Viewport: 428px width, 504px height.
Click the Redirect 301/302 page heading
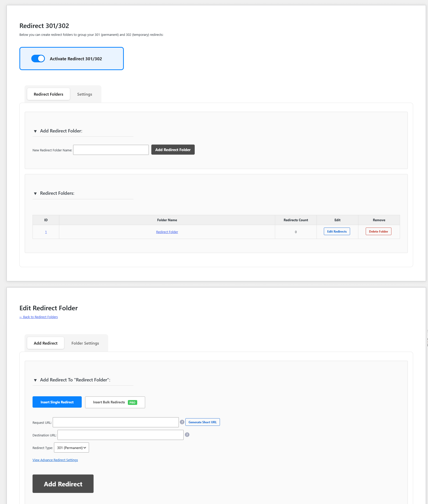click(x=44, y=26)
